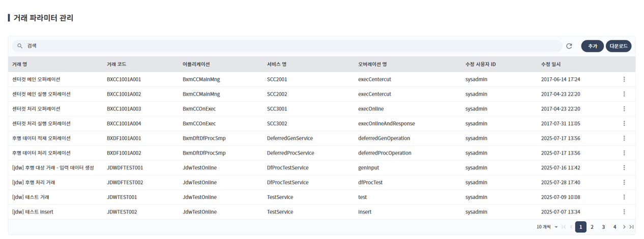
Task: Jump to last page arrow
Action: [x=631, y=227]
